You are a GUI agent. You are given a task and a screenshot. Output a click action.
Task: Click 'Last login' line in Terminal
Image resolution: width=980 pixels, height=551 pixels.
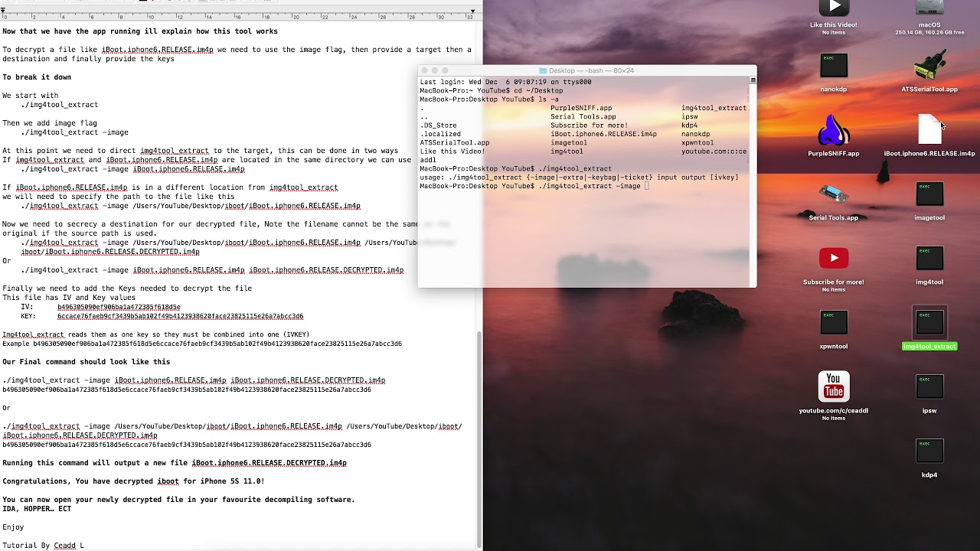(505, 82)
